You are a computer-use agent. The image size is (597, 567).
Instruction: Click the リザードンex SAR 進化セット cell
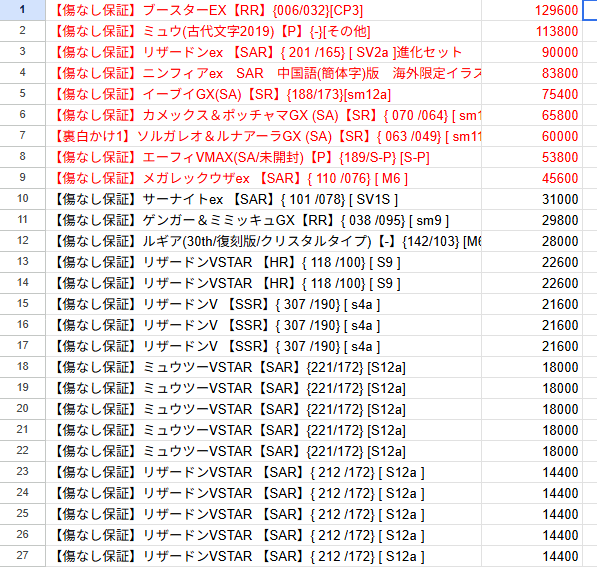[263, 52]
